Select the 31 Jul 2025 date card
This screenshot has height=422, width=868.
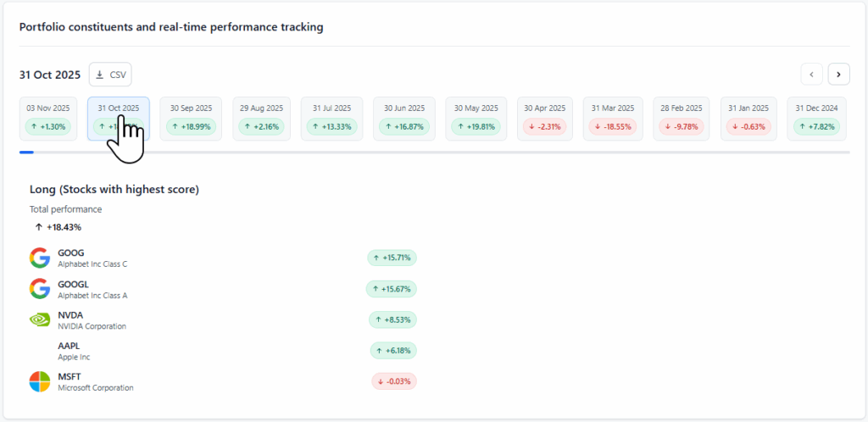(331, 118)
